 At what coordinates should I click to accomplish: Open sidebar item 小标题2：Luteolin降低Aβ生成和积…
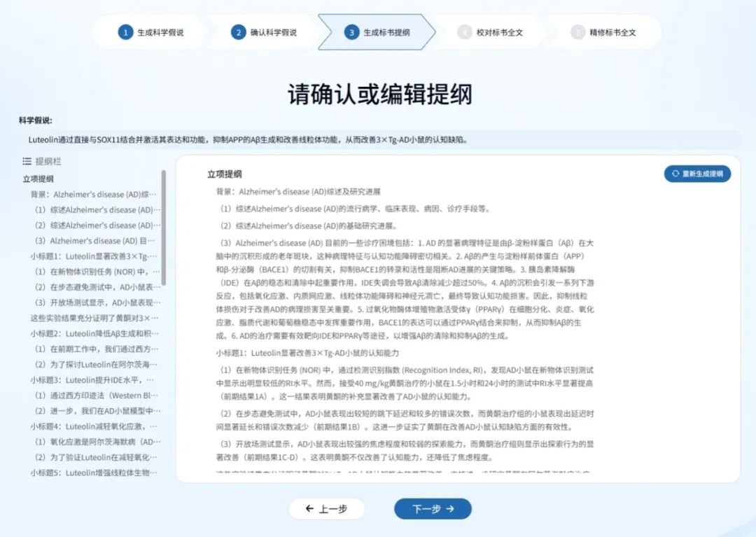pos(94,333)
